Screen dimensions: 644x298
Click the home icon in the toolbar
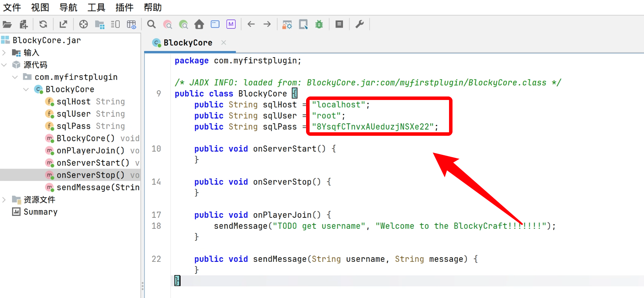(x=199, y=25)
